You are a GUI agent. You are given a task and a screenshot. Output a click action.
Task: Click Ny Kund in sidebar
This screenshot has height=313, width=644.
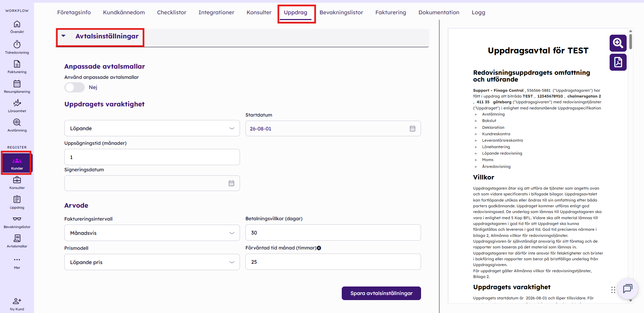click(17, 304)
